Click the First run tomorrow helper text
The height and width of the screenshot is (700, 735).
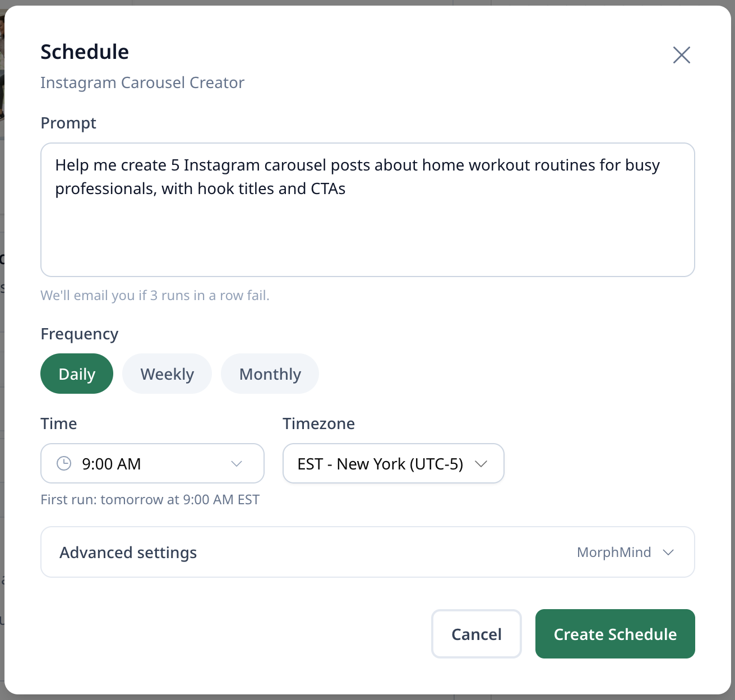150,500
